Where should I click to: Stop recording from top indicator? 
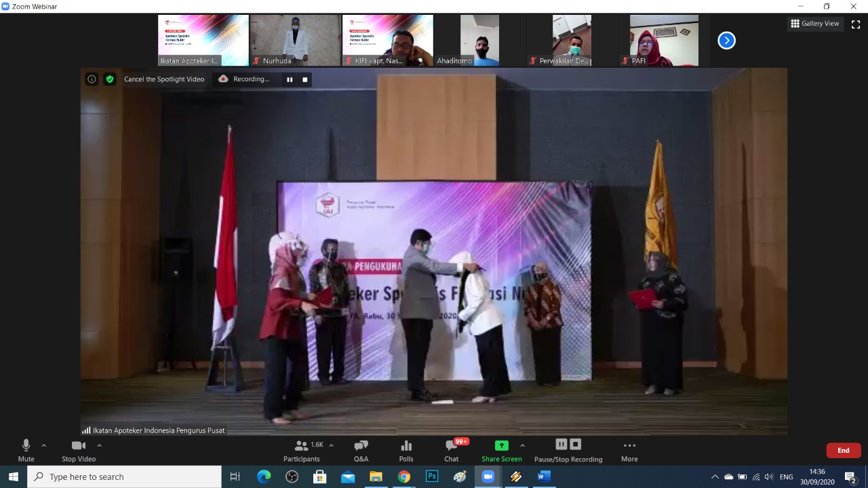coord(305,79)
